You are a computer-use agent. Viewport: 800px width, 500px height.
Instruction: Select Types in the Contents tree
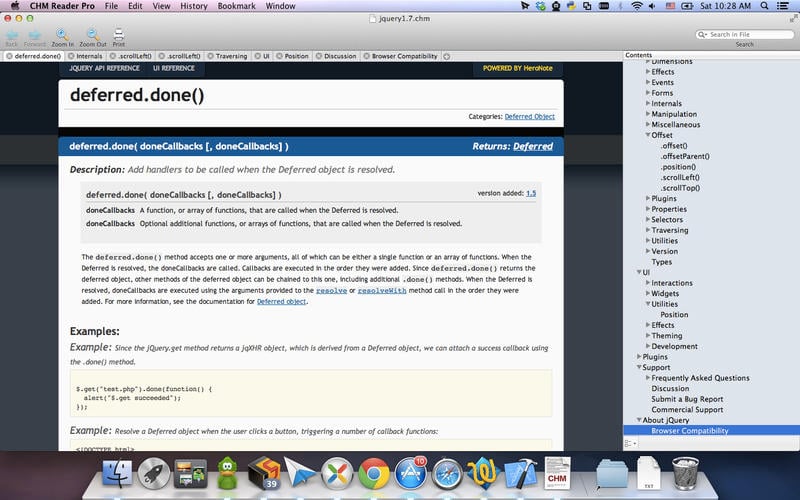point(662,262)
